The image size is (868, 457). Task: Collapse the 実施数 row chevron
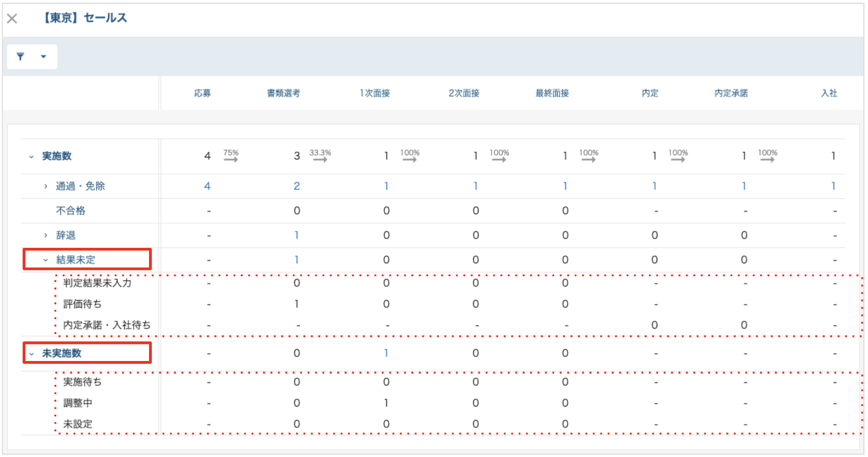[32, 157]
